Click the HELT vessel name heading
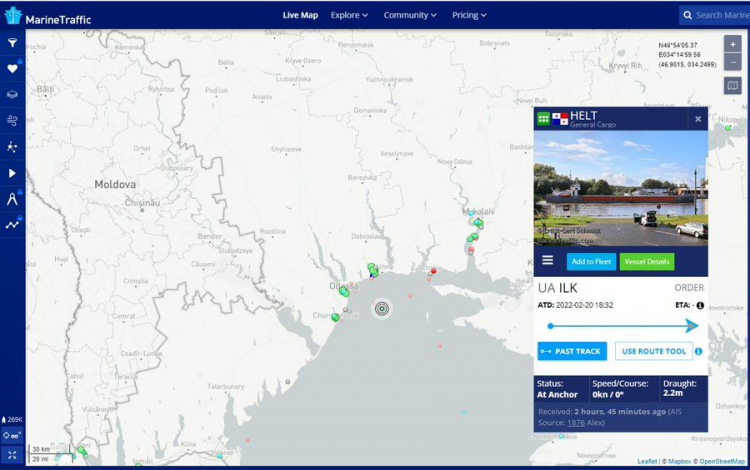 click(x=583, y=115)
